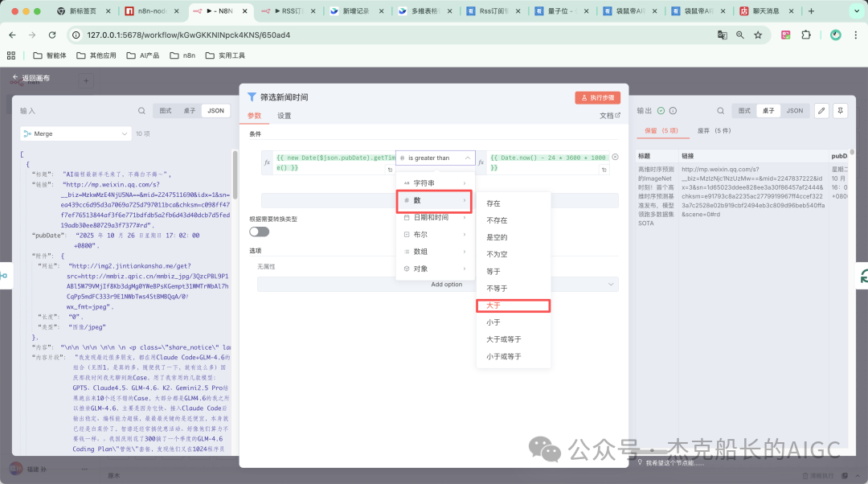Open the zoom magnifier in address bar
This screenshot has width=868, height=484.
(x=740, y=35)
